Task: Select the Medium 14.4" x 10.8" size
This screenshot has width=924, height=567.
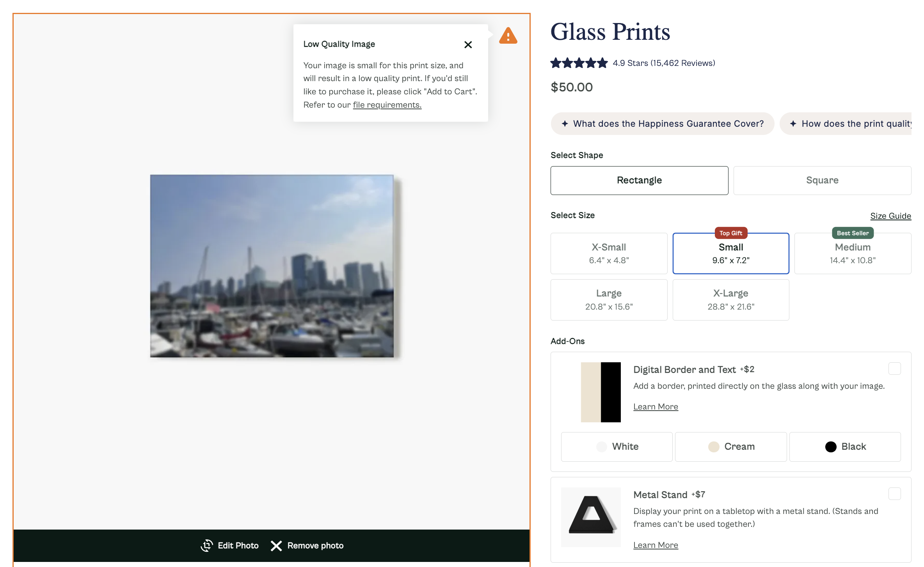Action: (853, 253)
